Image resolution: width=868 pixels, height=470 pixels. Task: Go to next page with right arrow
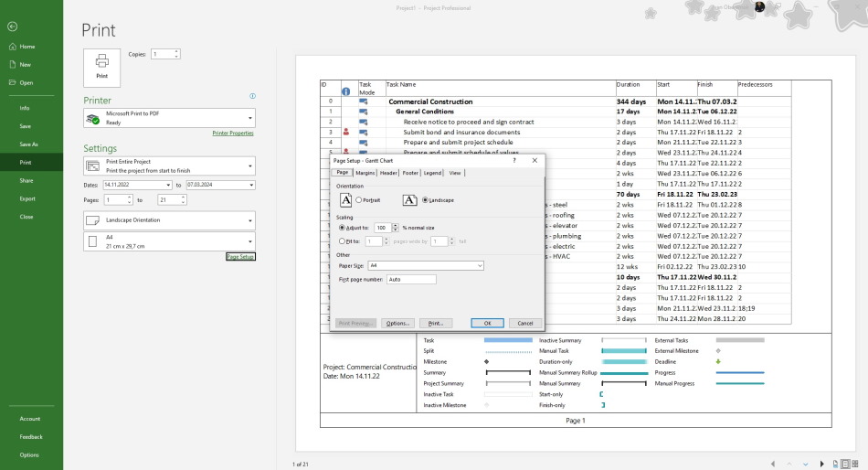pos(821,464)
